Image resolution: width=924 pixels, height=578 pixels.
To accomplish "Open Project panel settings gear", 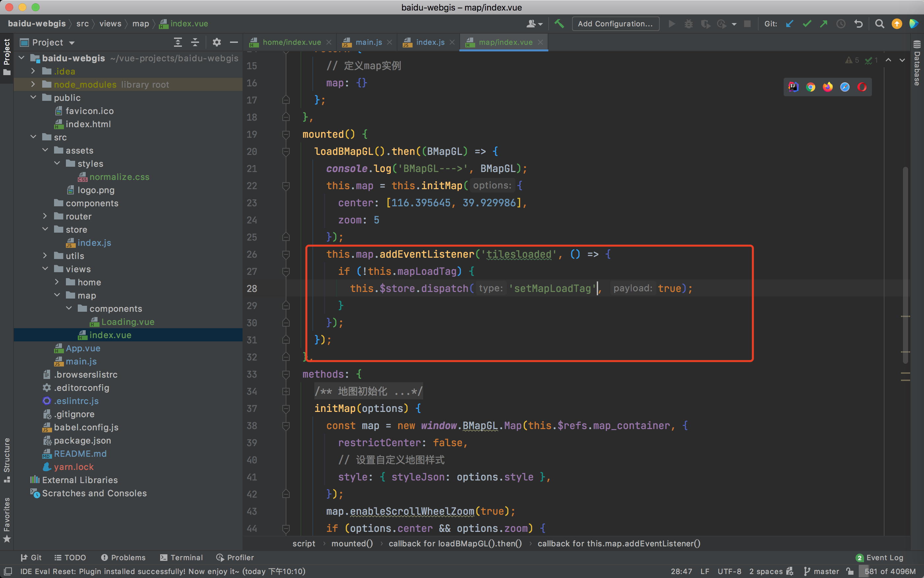I will [x=217, y=42].
